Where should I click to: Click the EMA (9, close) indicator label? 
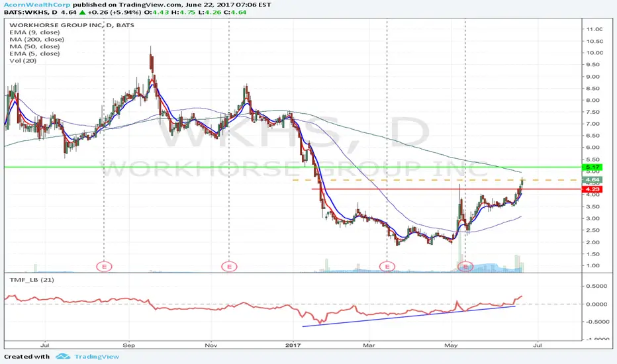[34, 32]
